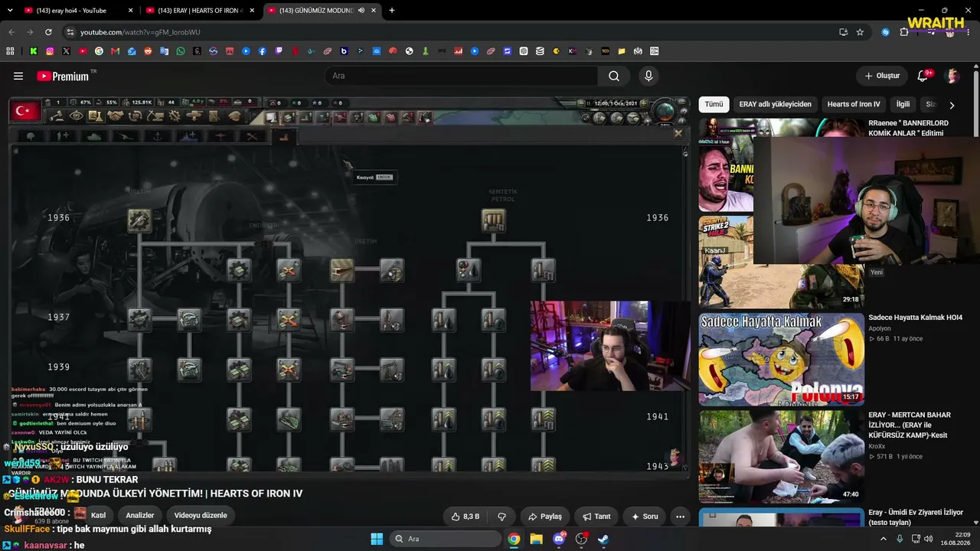Click the 'Oluştur' create button
The image size is (980, 551).
pos(882,76)
